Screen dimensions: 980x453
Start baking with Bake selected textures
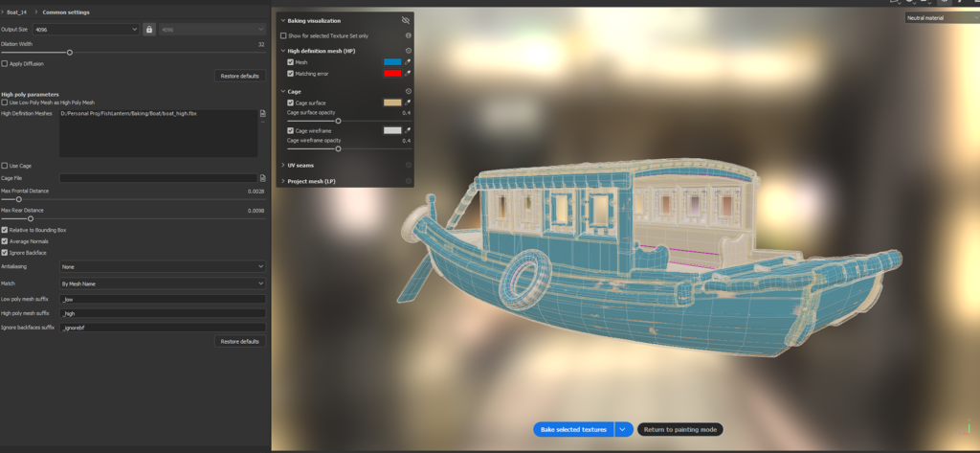pos(574,430)
